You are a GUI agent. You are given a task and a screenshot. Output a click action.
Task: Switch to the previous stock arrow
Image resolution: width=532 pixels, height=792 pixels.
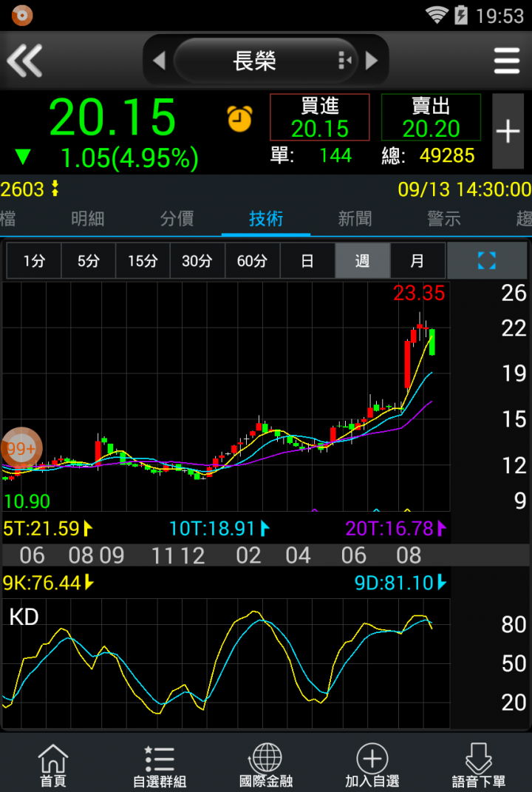[x=159, y=61]
